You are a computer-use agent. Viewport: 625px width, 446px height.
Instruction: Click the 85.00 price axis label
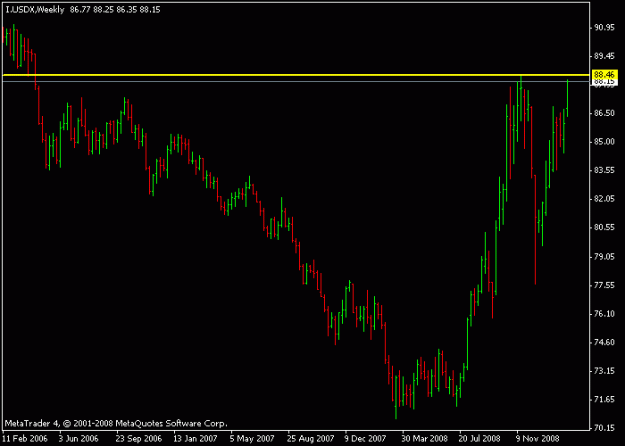coord(605,142)
